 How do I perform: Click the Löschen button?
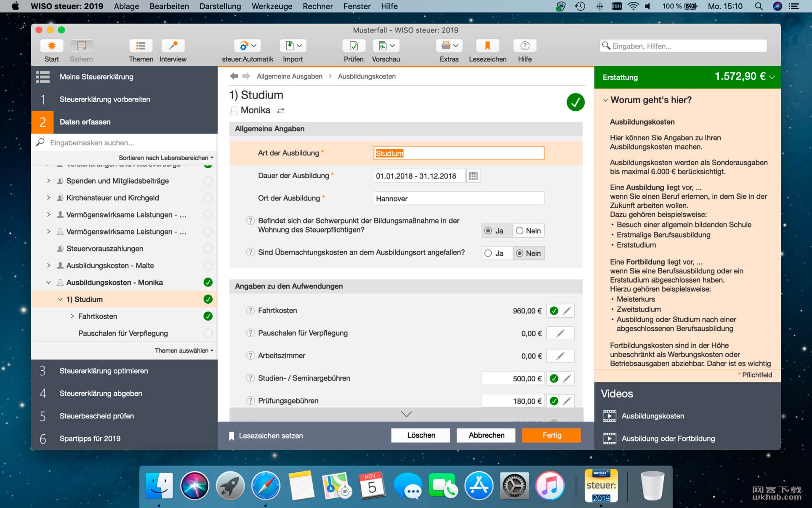[x=421, y=435]
